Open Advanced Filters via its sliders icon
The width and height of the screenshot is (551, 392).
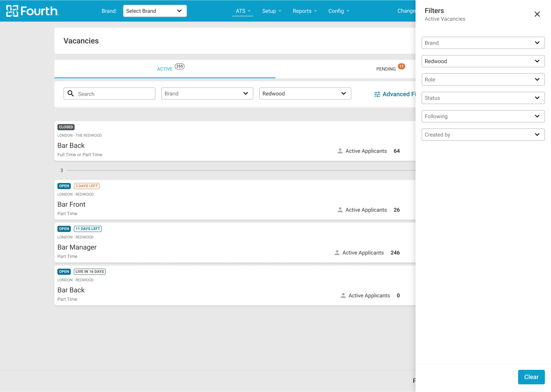click(377, 94)
